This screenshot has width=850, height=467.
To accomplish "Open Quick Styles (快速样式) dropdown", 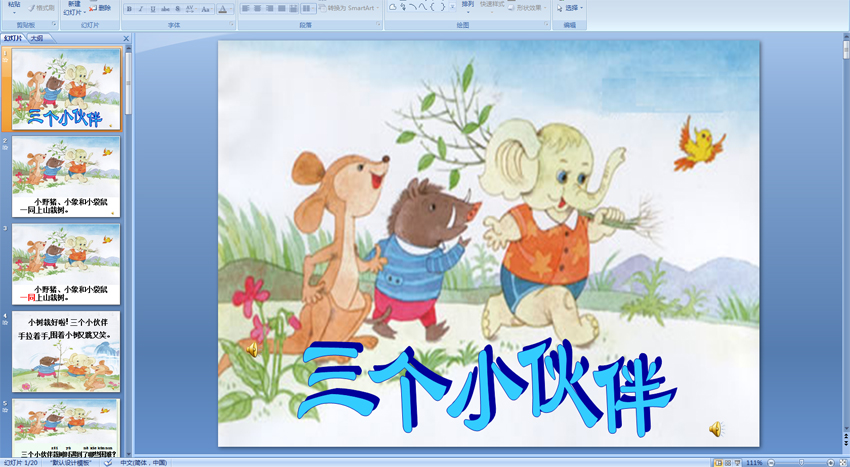I will 492,7.
